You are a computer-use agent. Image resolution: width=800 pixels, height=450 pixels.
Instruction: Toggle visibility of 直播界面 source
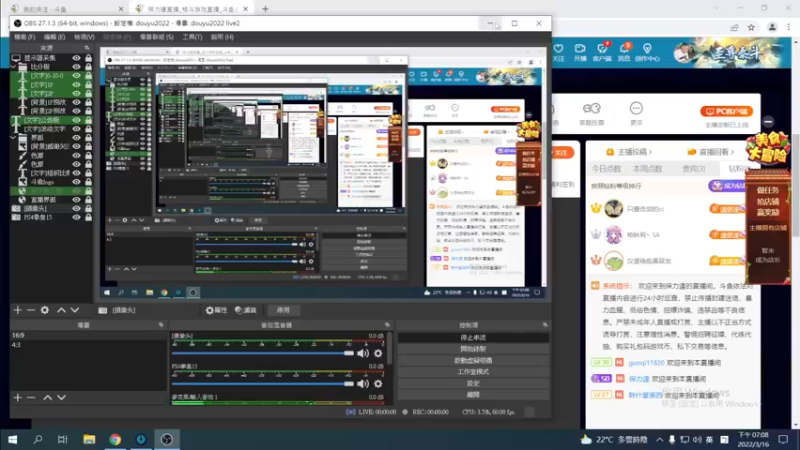(77, 199)
